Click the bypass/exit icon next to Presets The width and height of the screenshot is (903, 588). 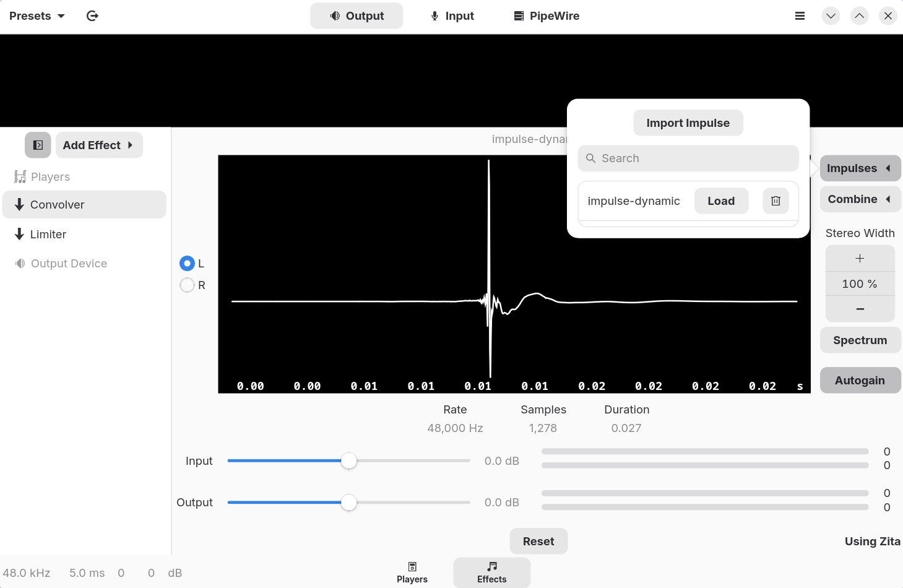(92, 16)
